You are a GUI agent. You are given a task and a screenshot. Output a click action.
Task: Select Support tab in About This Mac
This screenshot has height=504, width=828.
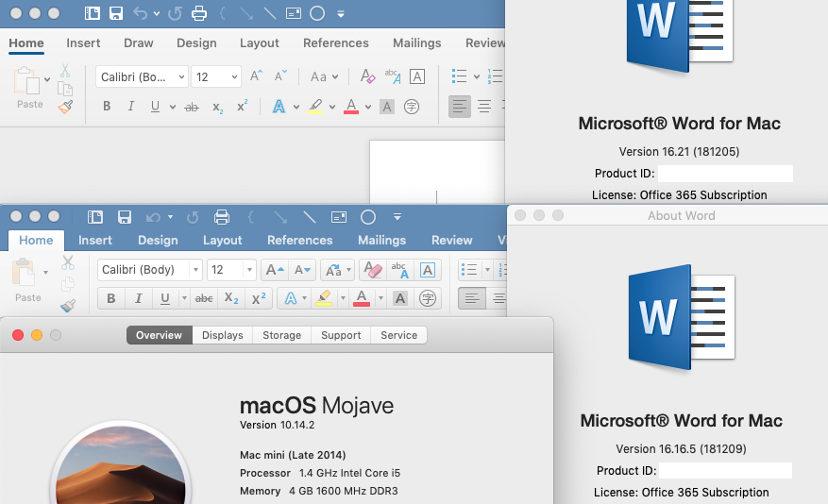tap(341, 335)
